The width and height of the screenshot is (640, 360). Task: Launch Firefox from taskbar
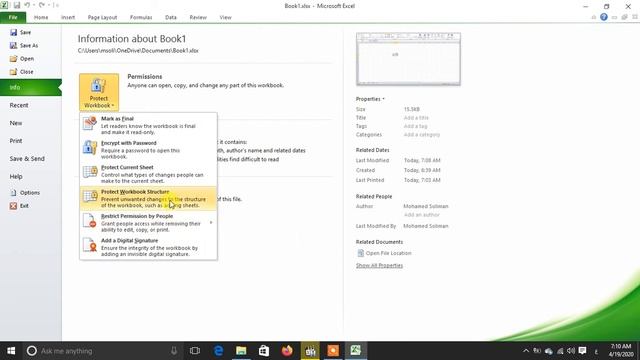287,351
